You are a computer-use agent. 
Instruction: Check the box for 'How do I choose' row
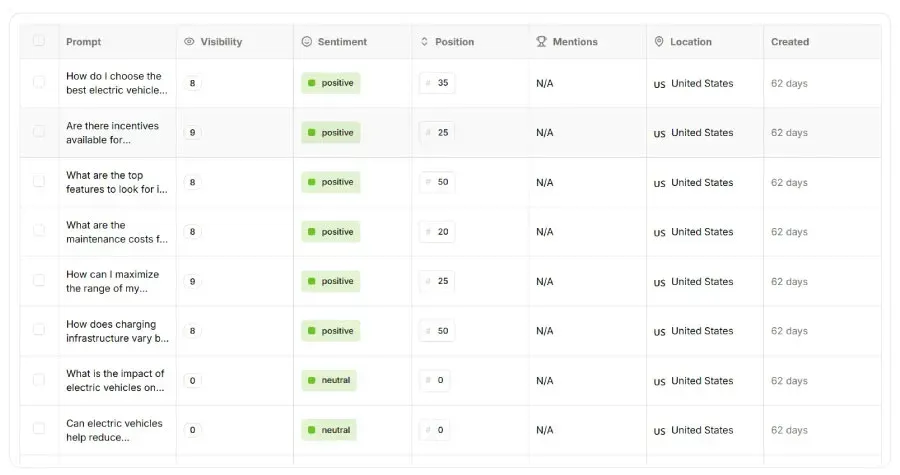coord(39,82)
